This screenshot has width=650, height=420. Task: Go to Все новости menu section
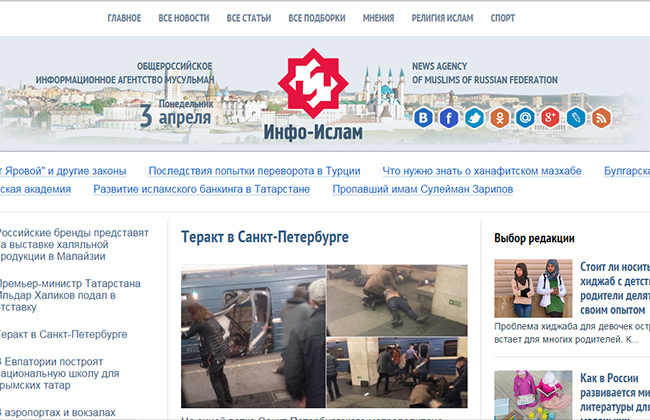(x=186, y=18)
